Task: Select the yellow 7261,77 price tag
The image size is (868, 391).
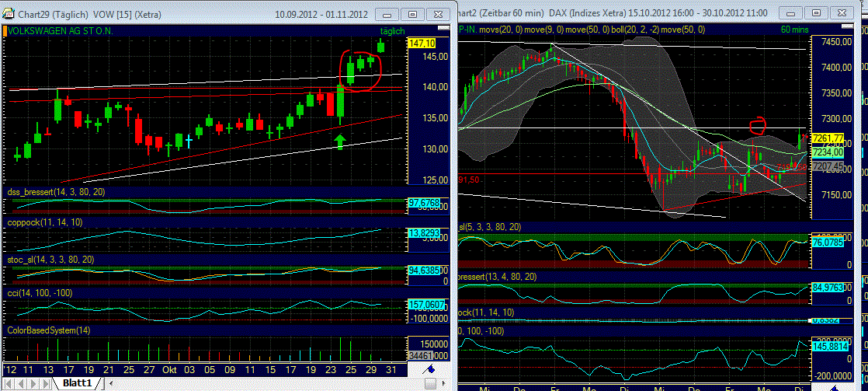Action: point(827,138)
